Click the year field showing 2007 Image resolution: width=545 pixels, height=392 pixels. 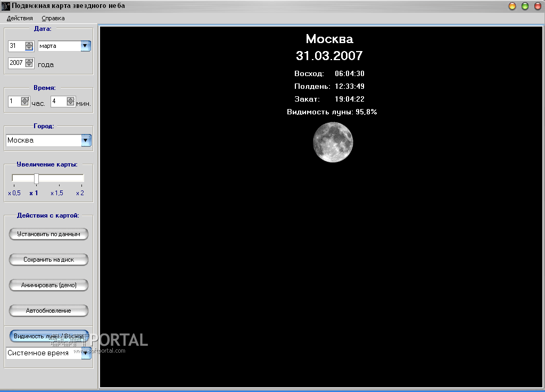[x=16, y=63]
